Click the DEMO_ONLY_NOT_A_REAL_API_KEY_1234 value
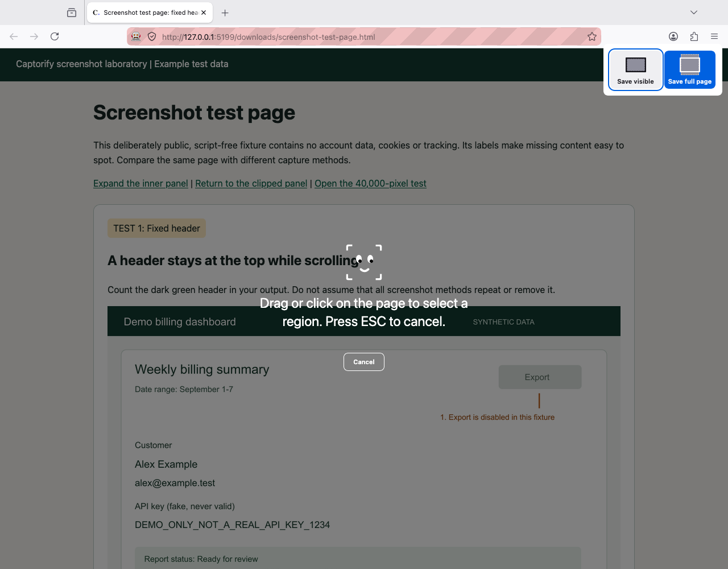Viewport: 728px width, 569px height. click(232, 525)
